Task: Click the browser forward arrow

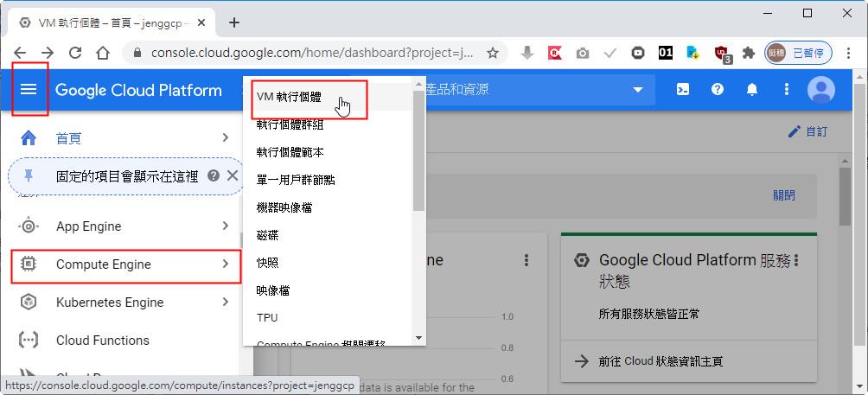Action: 48,53
